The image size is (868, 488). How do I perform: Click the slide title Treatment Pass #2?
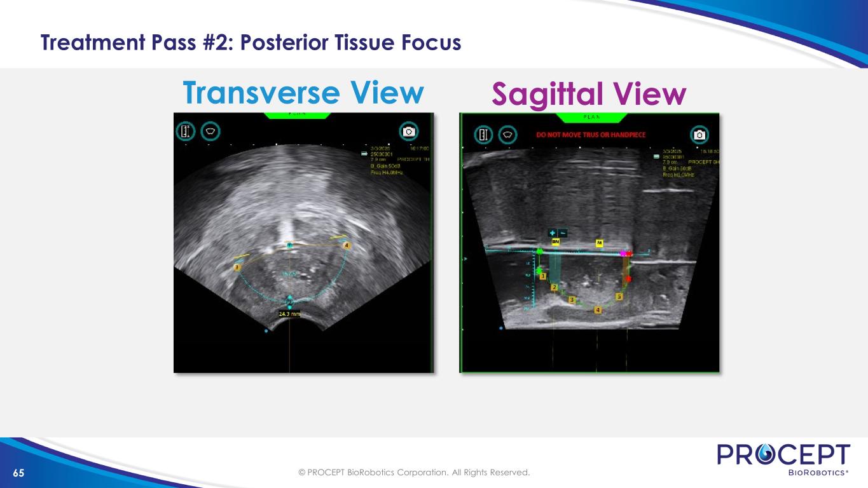coord(251,43)
